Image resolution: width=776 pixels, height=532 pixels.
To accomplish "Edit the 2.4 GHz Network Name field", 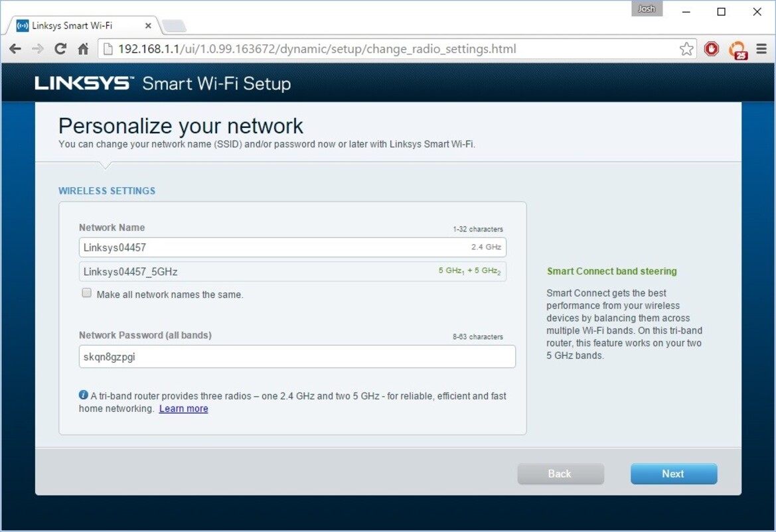I will 293,247.
